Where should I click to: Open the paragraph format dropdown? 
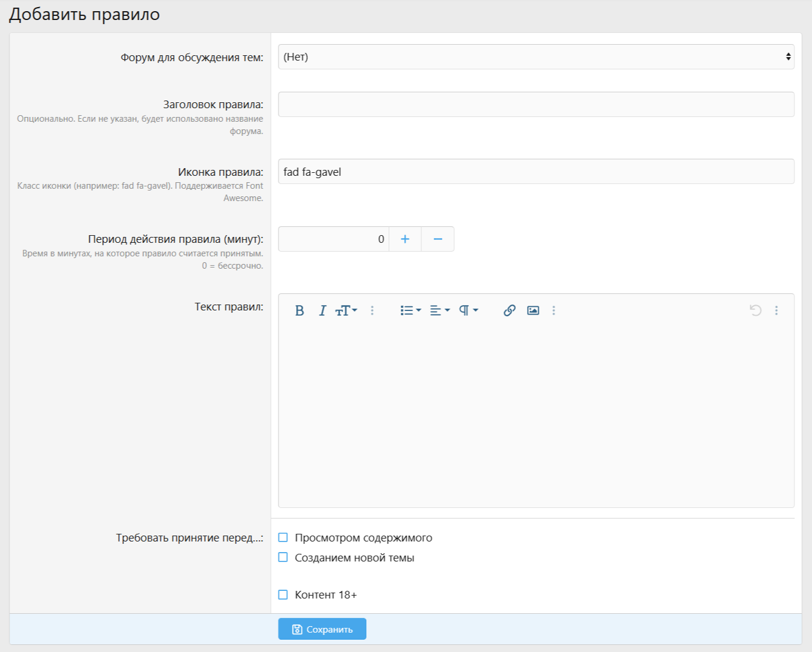[468, 310]
